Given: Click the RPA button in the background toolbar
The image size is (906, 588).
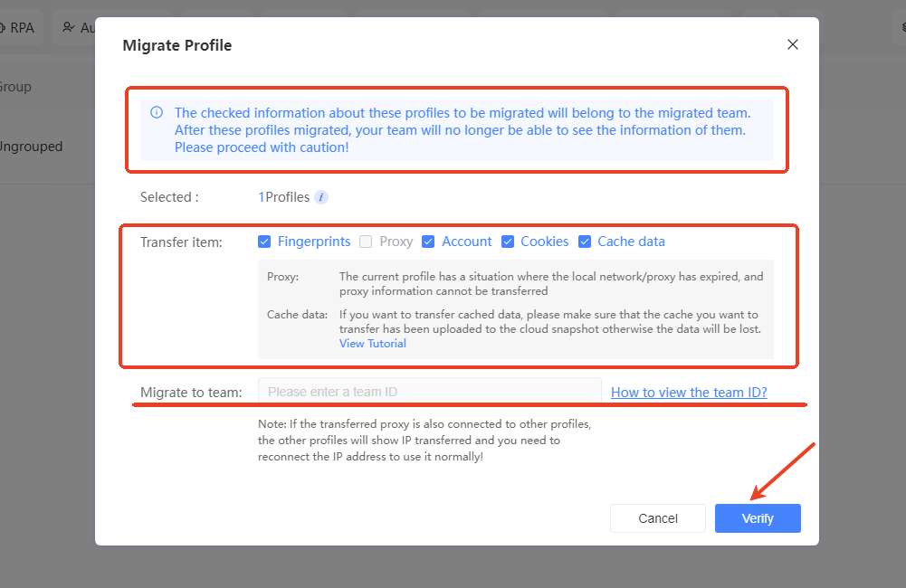Looking at the screenshot, I should point(18,28).
